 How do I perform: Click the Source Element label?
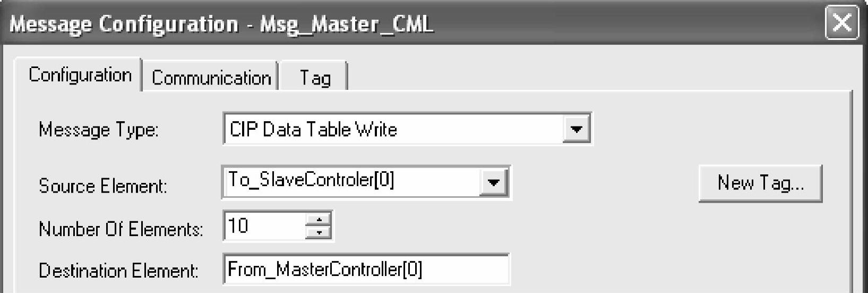(x=103, y=186)
